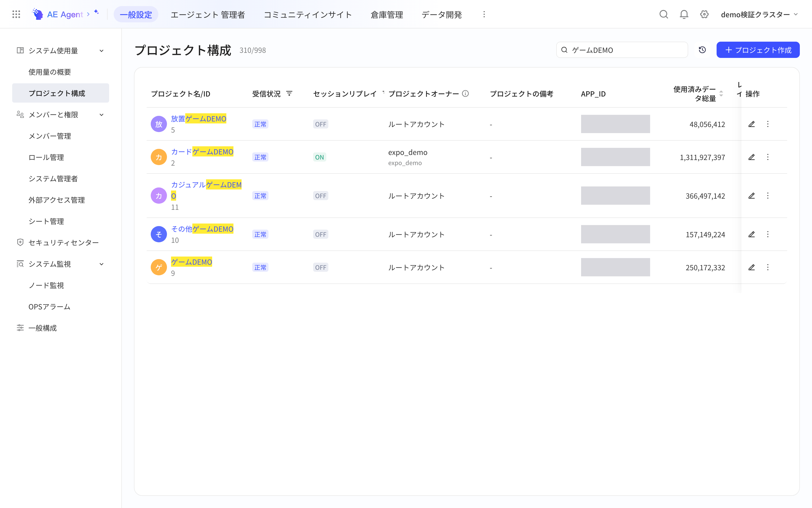
Task: Filter by 受信状況 column
Action: coord(289,93)
